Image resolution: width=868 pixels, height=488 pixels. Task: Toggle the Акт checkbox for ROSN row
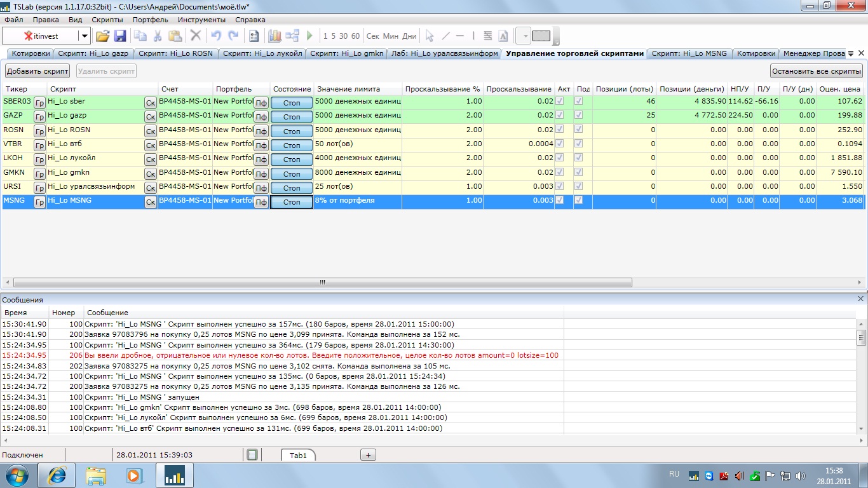point(560,130)
